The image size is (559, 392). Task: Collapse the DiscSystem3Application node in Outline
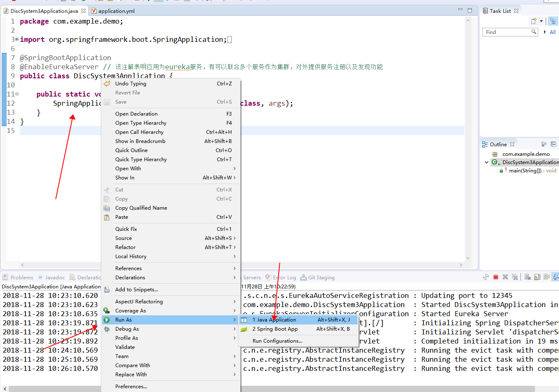[486, 162]
